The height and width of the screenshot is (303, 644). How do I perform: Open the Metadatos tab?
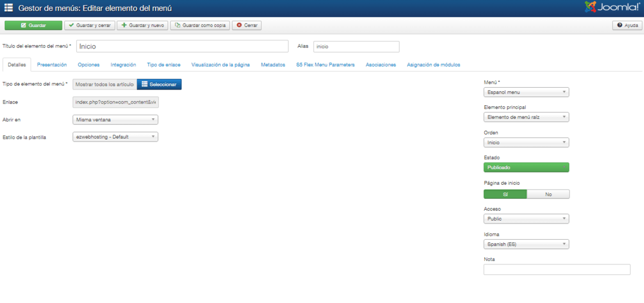click(x=273, y=65)
